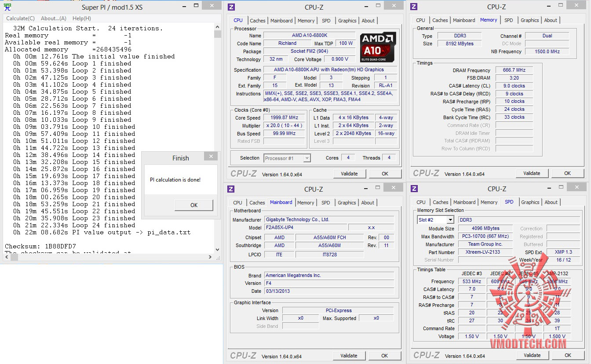Switch to SPD tab in the Mainboard window
Viewport: 591px width, 364px height.
325,203
